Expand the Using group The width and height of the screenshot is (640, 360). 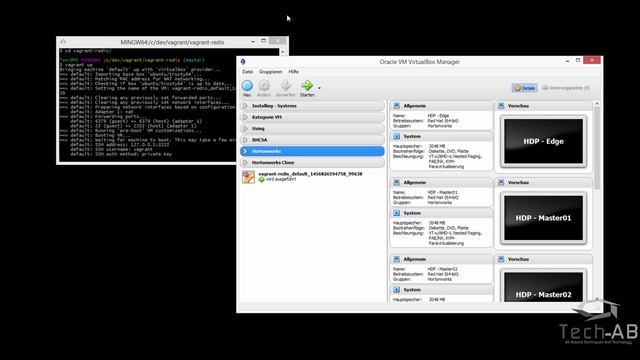(x=312, y=129)
